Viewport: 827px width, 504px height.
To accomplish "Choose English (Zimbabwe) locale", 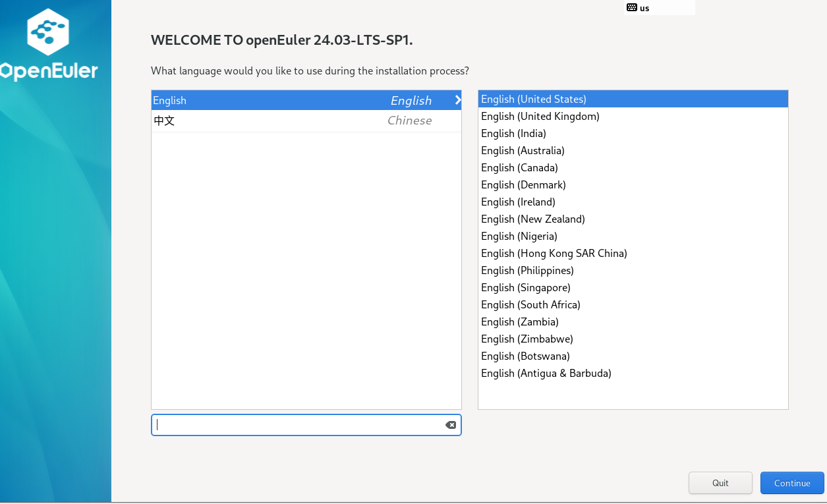I will click(x=633, y=339).
